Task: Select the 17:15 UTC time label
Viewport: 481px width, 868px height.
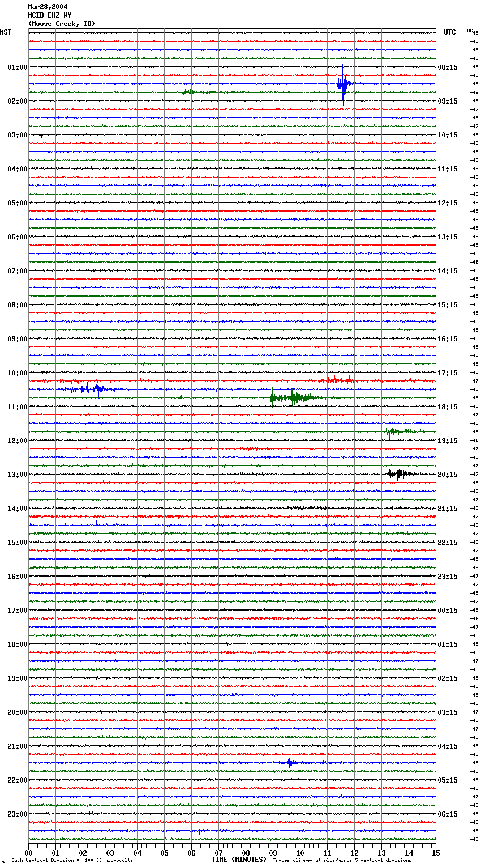Action: pos(448,373)
